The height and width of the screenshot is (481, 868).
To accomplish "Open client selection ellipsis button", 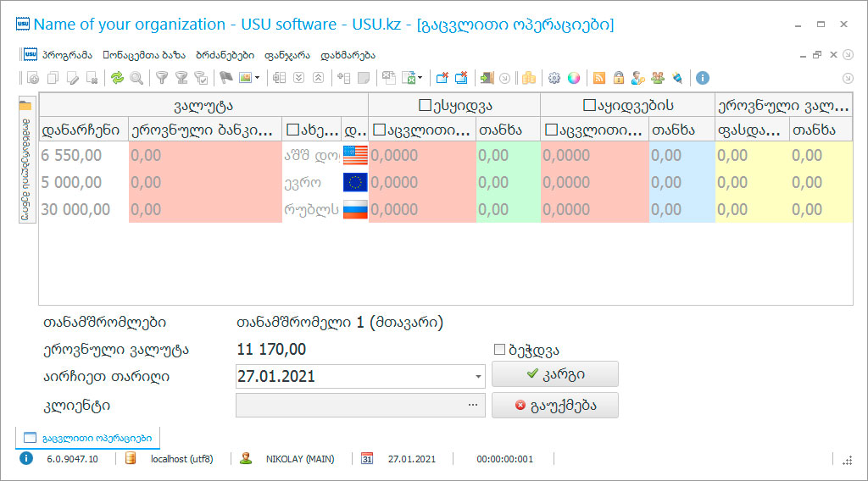I will [472, 406].
